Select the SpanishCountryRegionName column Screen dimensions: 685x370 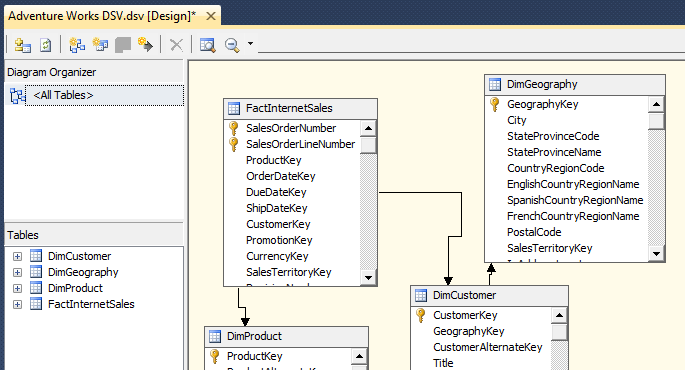click(575, 201)
